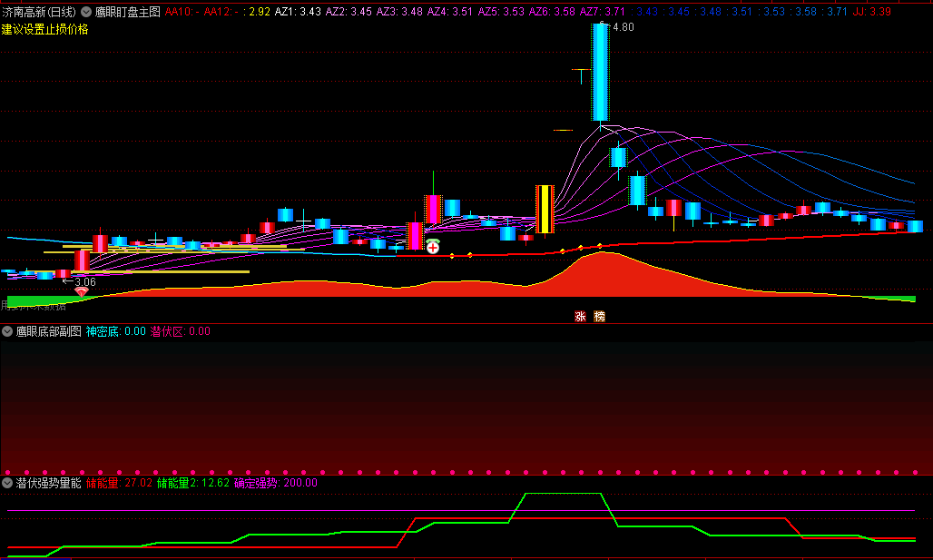Open the 榜 marker icon on the chart

pyautogui.click(x=599, y=317)
